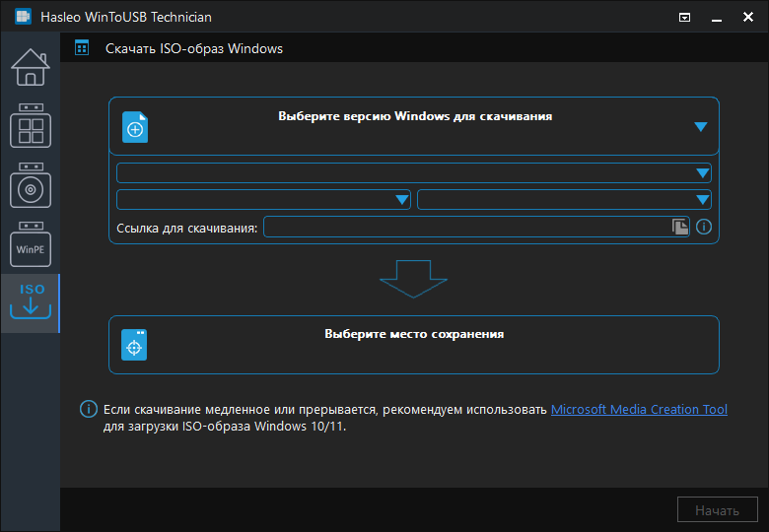The height and width of the screenshot is (532, 769).
Task: Open the title bar menu dropdown icon
Action: 684,17
